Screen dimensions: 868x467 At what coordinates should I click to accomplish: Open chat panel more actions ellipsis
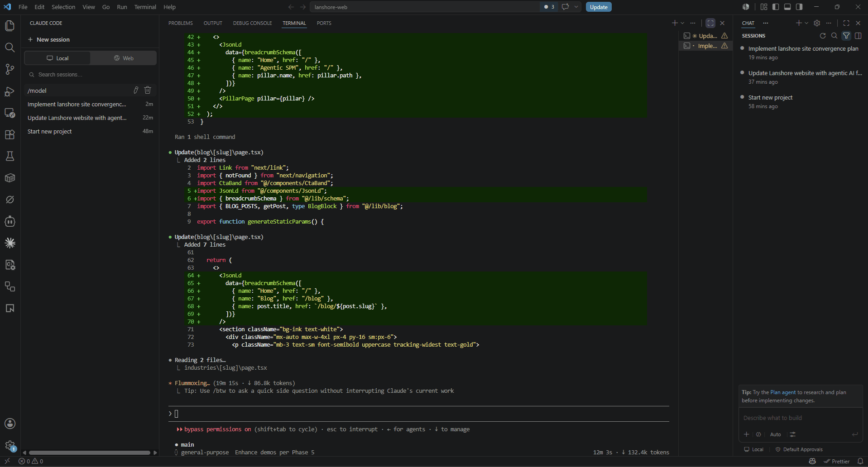tap(829, 23)
